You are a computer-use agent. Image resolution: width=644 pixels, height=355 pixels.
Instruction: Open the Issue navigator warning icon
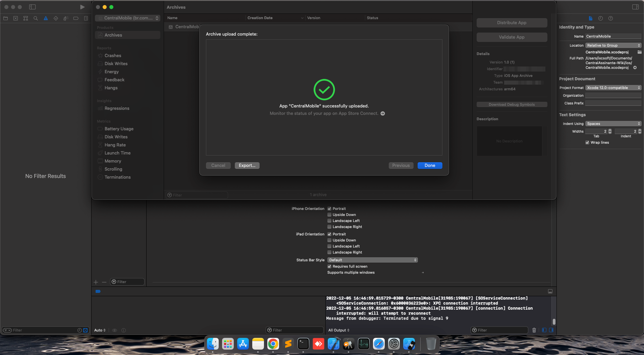click(46, 18)
